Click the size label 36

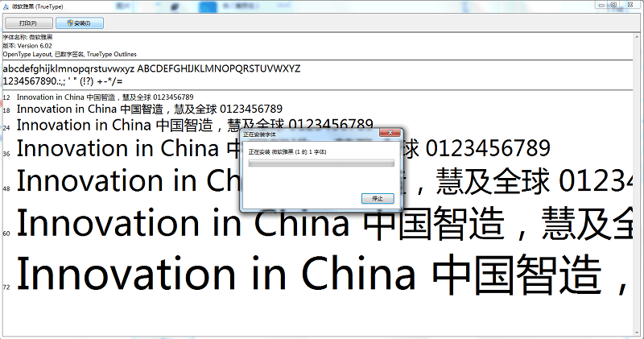coord(6,154)
